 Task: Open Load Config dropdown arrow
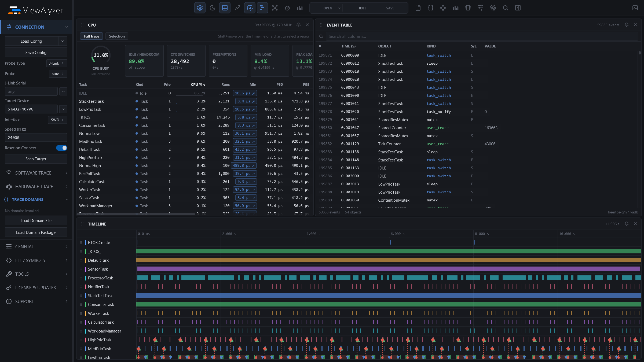pos(63,41)
